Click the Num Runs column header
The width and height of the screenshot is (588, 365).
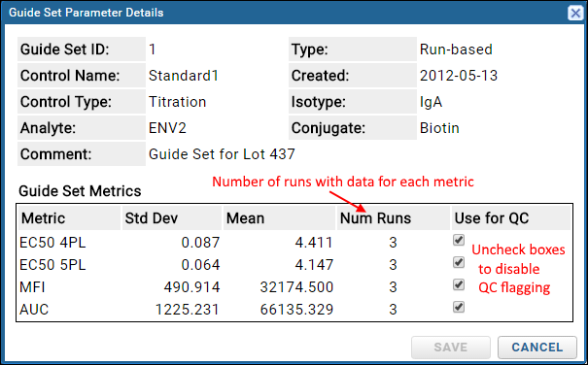(393, 217)
